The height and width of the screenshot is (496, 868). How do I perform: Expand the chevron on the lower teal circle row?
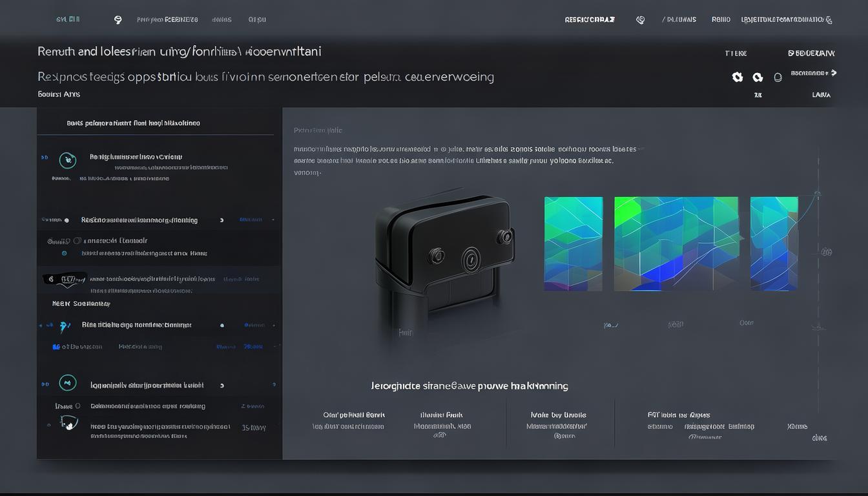tap(222, 386)
